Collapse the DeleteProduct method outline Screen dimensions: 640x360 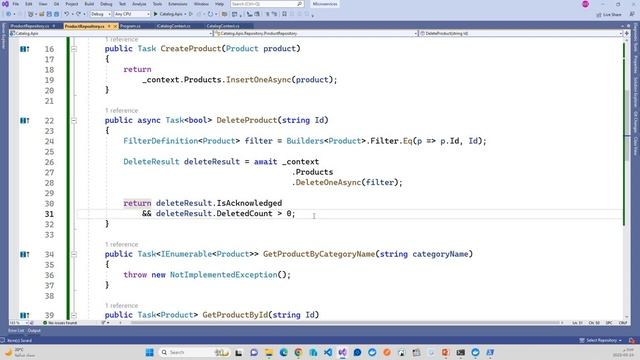(74, 120)
